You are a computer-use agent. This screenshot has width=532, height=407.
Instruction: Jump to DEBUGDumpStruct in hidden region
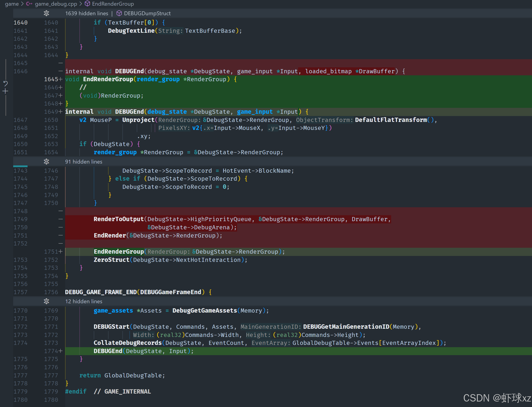coord(147,13)
